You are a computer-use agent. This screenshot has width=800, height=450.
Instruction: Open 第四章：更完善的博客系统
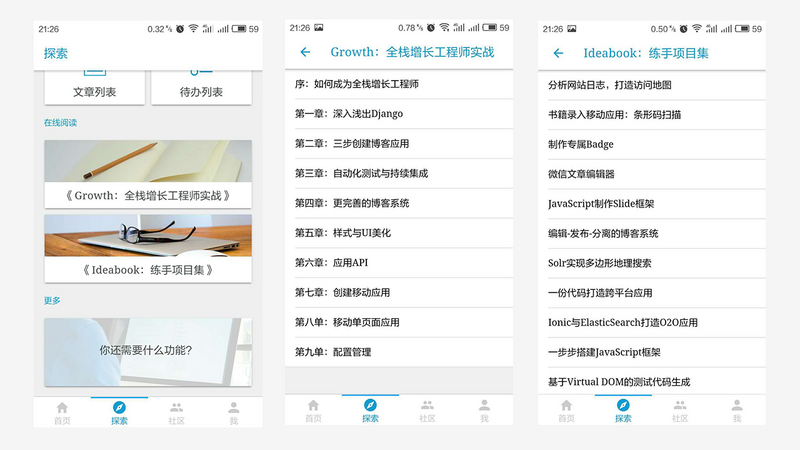click(x=399, y=203)
